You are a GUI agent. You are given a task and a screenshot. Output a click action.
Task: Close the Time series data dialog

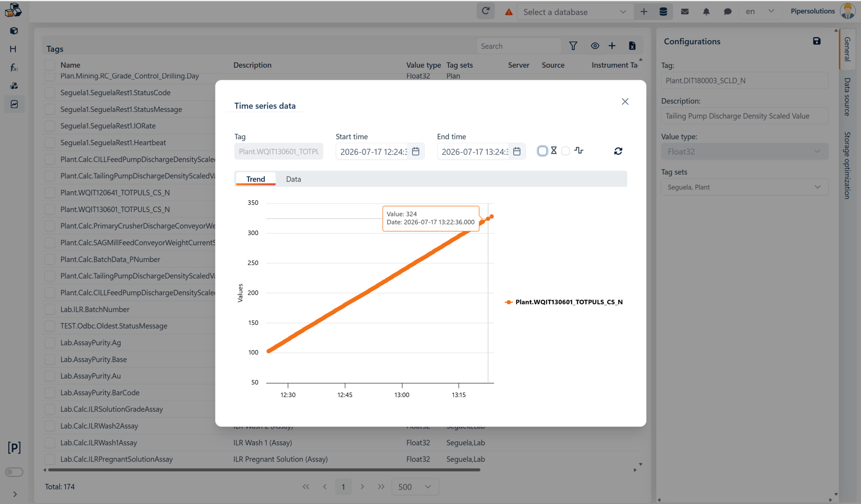point(625,102)
